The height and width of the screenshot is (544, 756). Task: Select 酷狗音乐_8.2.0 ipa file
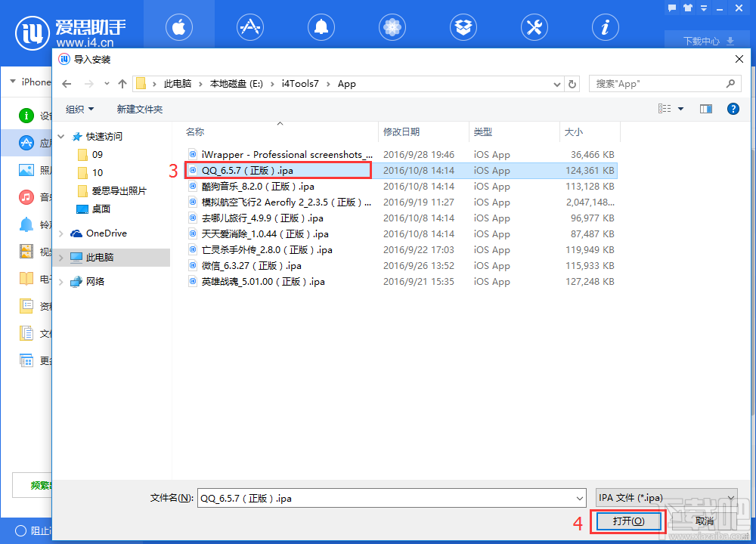click(401, 187)
